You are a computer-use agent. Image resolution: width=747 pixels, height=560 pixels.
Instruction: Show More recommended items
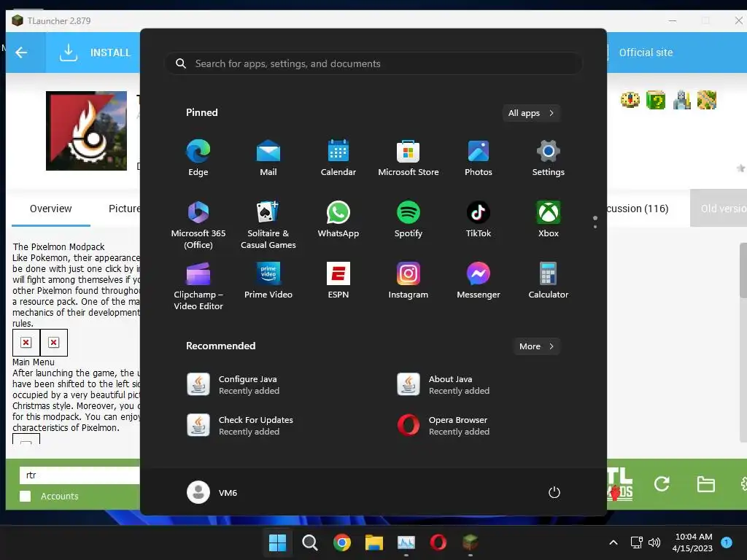click(x=536, y=346)
